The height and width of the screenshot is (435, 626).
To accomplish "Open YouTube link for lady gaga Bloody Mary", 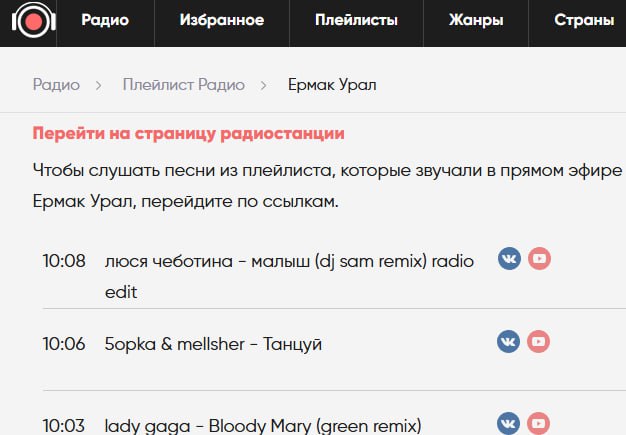I will tap(540, 422).
